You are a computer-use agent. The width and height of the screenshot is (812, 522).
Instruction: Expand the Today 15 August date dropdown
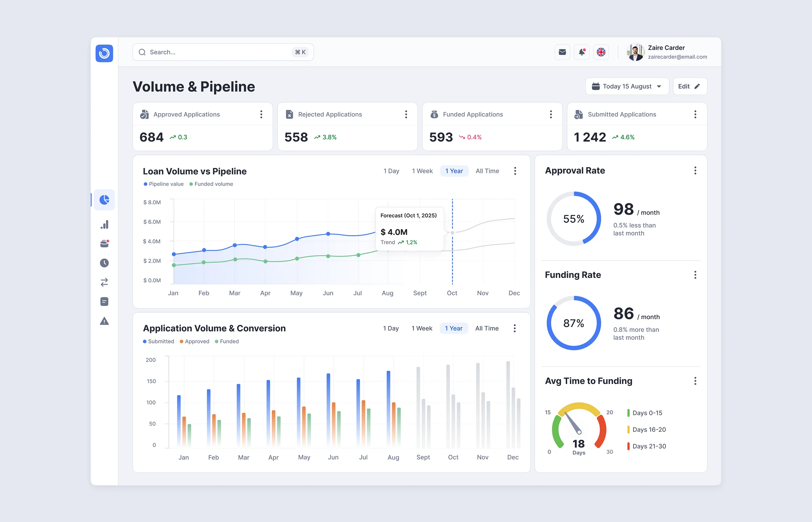(x=627, y=86)
